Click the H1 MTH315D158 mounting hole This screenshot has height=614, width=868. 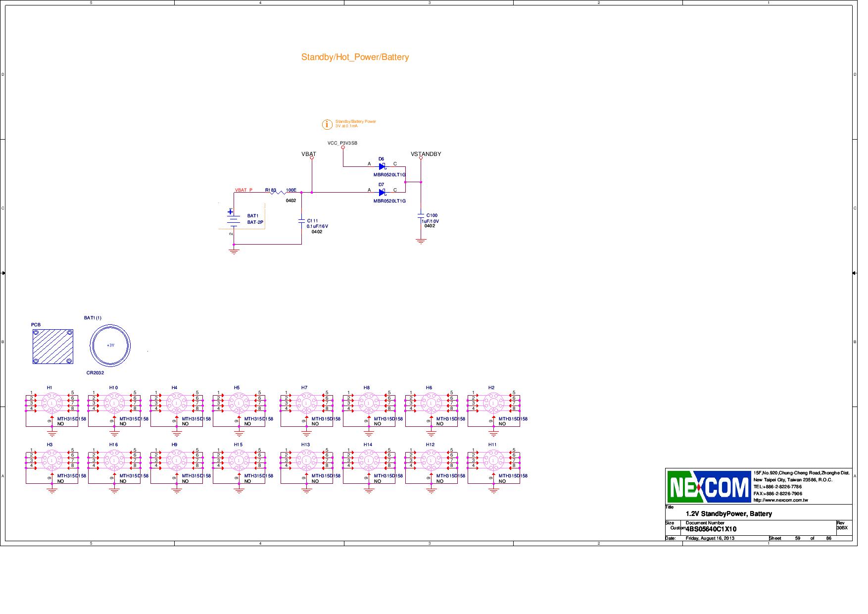point(51,403)
